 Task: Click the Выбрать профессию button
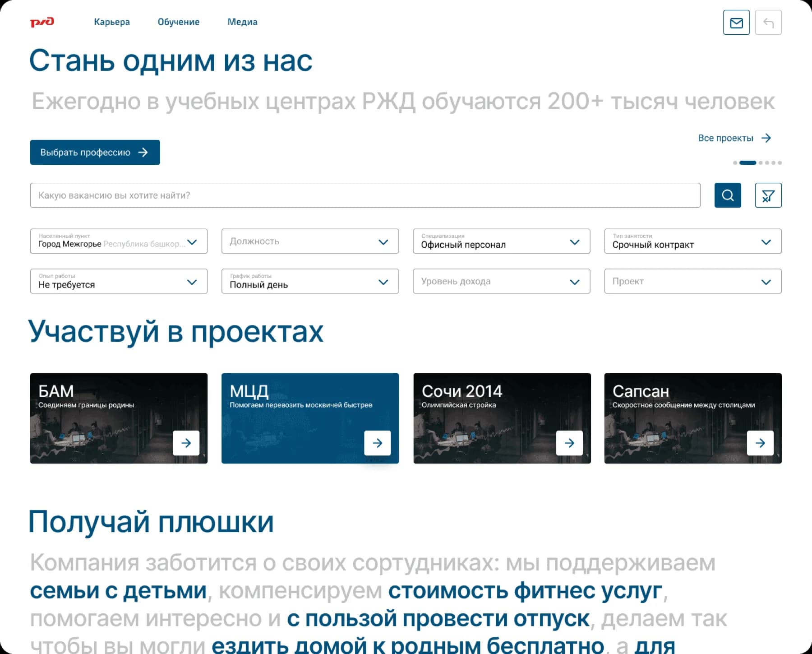95,153
